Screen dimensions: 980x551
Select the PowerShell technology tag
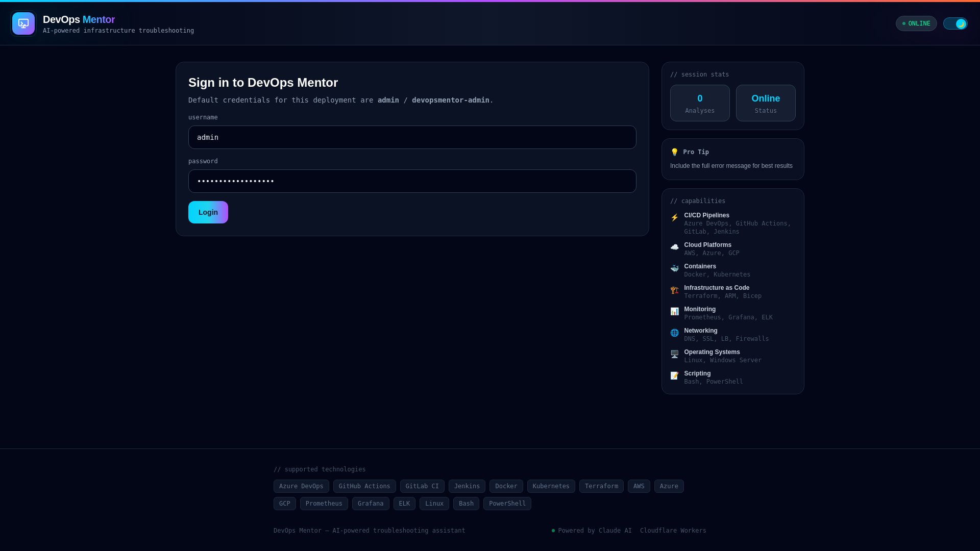[507, 504]
